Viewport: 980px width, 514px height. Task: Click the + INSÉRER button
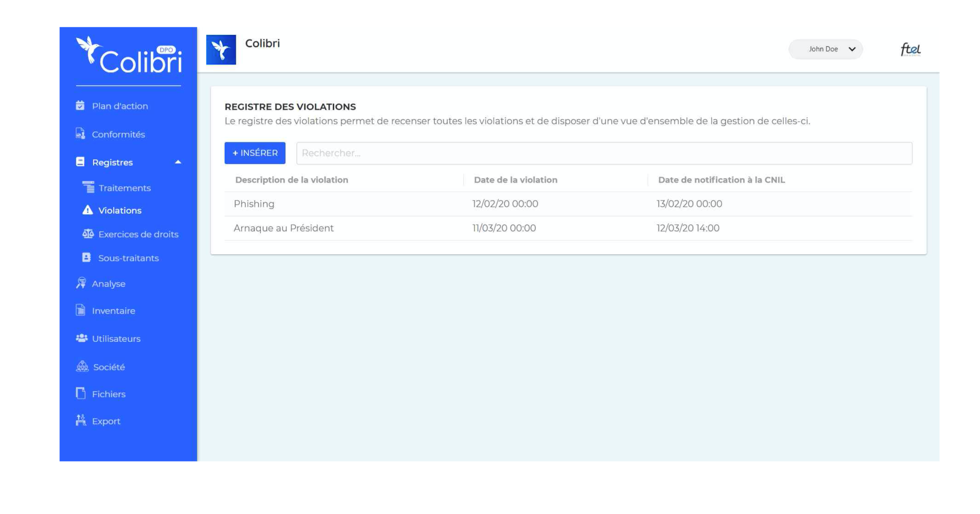point(255,153)
